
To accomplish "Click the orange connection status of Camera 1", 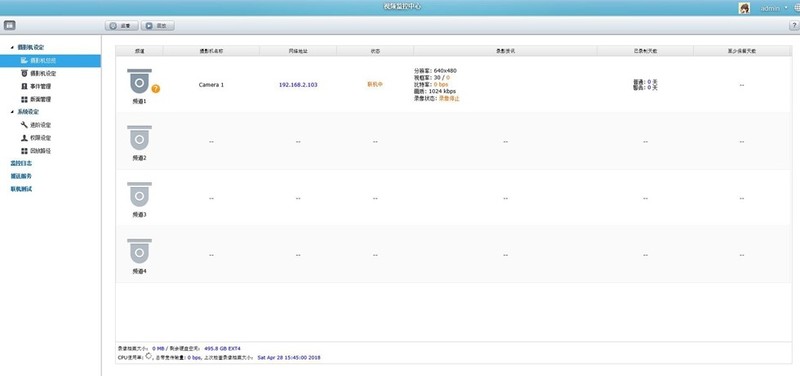I will 375,85.
